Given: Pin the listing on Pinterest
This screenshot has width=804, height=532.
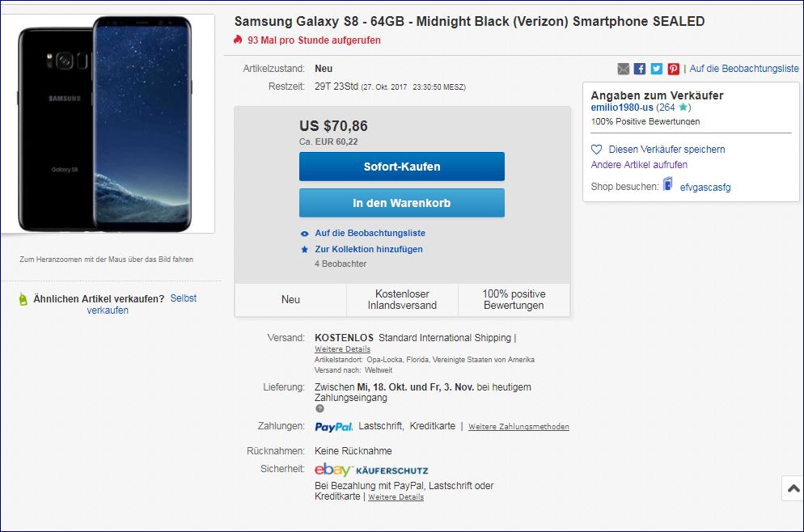Looking at the screenshot, I should [x=673, y=69].
